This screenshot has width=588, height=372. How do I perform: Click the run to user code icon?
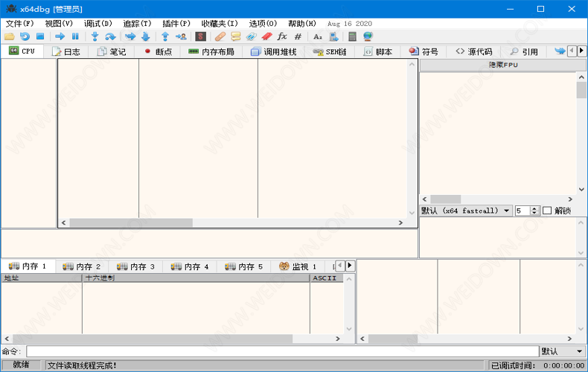181,36
